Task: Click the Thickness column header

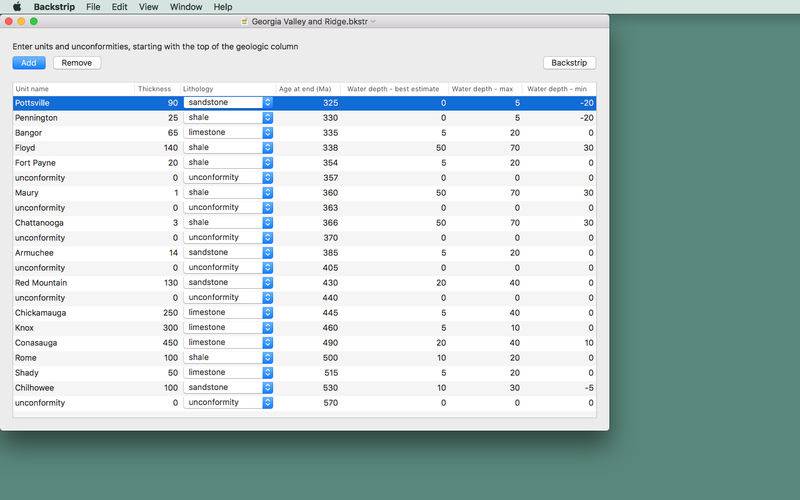Action: [x=157, y=89]
